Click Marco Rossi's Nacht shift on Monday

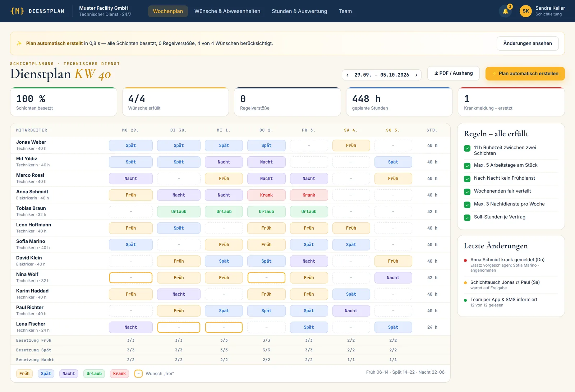pos(131,179)
